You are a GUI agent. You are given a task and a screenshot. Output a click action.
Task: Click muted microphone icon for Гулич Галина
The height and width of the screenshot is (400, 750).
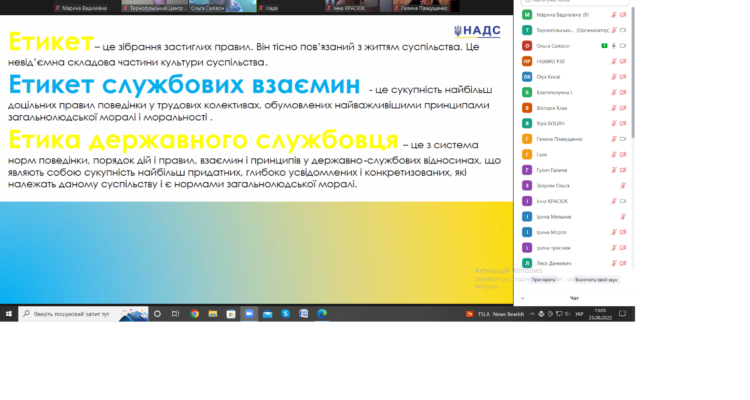[x=614, y=170]
